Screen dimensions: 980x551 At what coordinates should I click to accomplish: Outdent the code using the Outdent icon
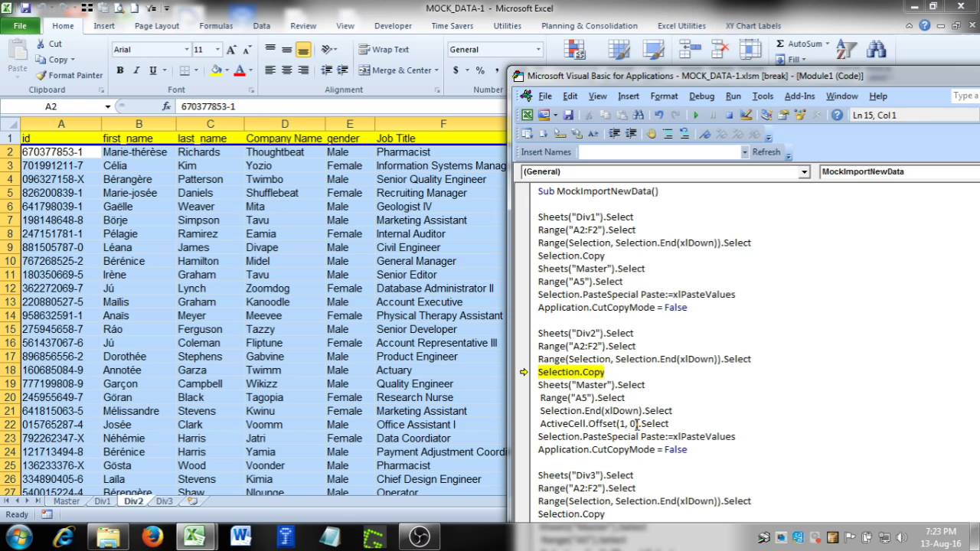[631, 133]
